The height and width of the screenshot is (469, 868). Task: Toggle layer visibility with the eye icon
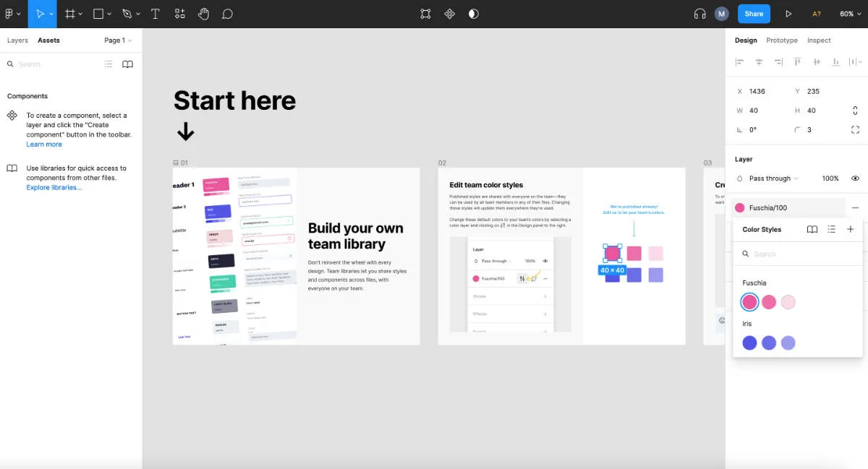[x=855, y=178]
